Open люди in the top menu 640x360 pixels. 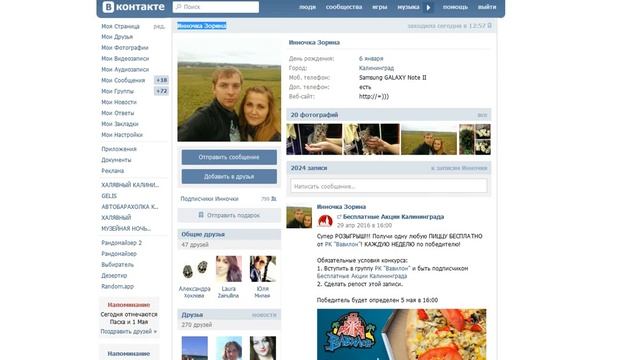[x=307, y=7]
